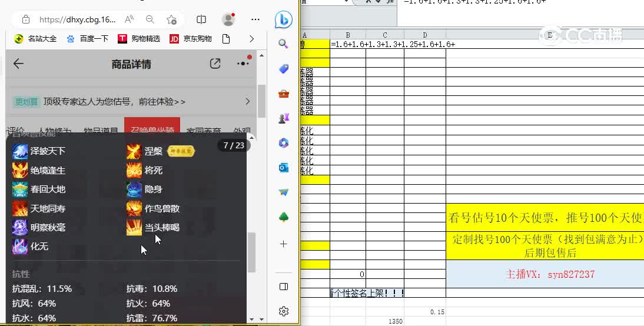Open the page's more-options dots menu
The width and height of the screenshot is (644, 326).
coord(243,63)
